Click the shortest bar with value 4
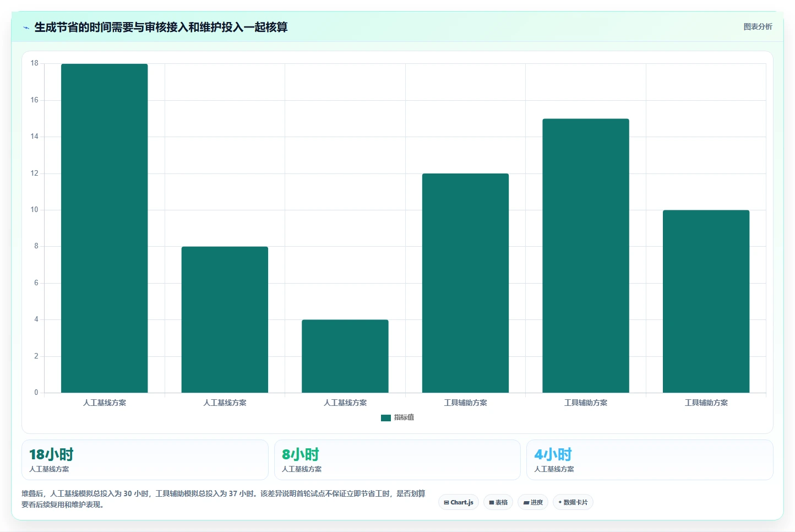 coord(345,356)
